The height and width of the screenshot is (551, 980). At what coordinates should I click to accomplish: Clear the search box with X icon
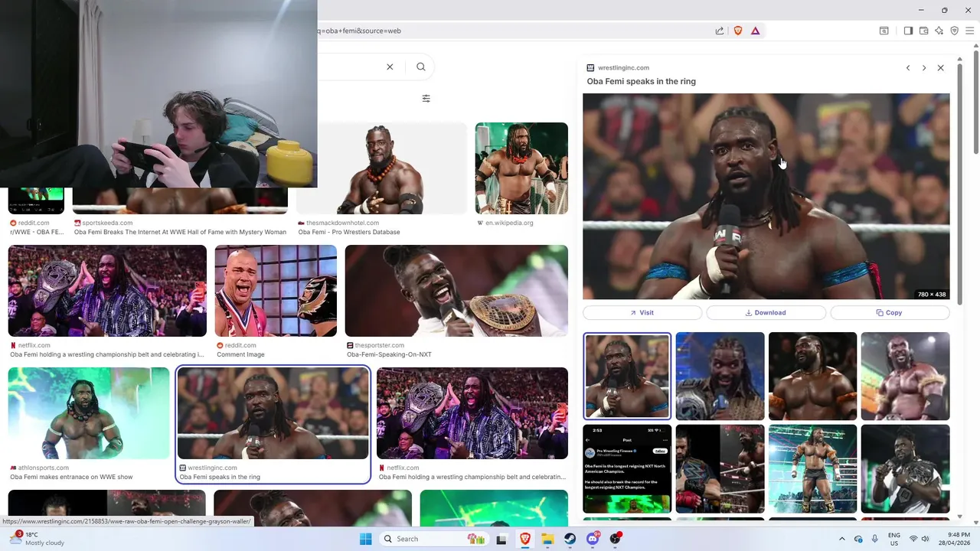(x=390, y=67)
